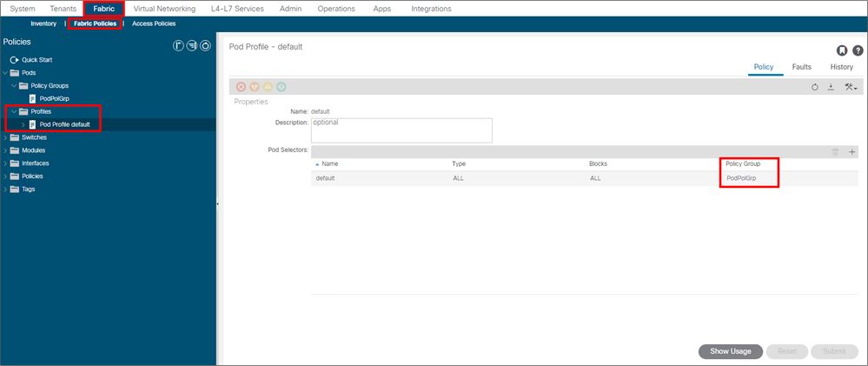Click the Policy Group column header
This screenshot has height=366, width=868.
pyautogui.click(x=743, y=164)
